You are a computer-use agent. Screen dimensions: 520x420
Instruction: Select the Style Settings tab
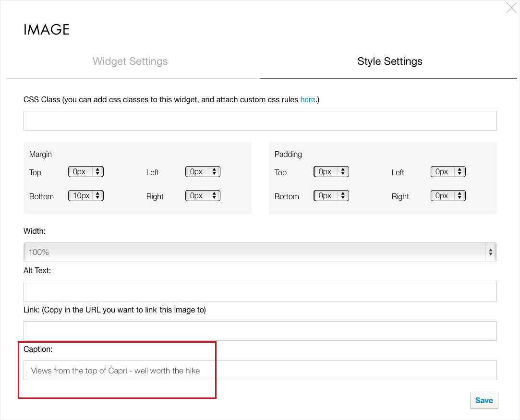click(390, 61)
